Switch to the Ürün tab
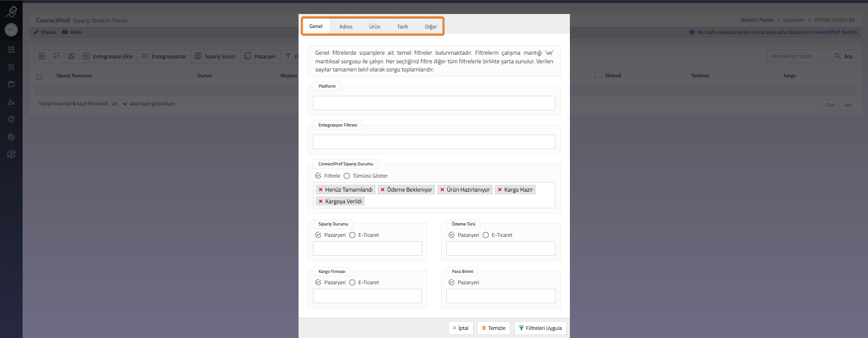Screen dimensions: 868x338 375,27
